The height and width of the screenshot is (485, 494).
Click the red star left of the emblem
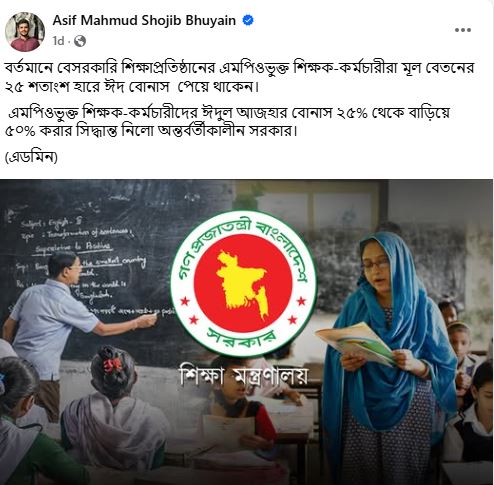[185, 301]
